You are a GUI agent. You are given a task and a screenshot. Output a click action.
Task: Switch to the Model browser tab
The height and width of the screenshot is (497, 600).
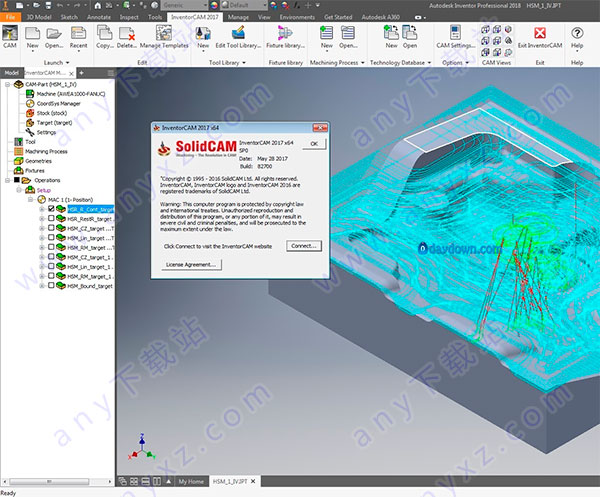click(x=11, y=73)
